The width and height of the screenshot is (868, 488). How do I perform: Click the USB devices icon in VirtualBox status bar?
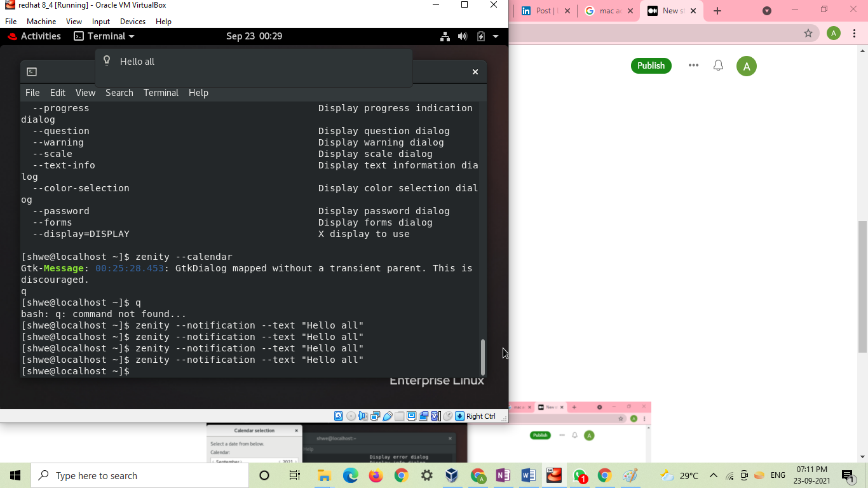coord(389,416)
